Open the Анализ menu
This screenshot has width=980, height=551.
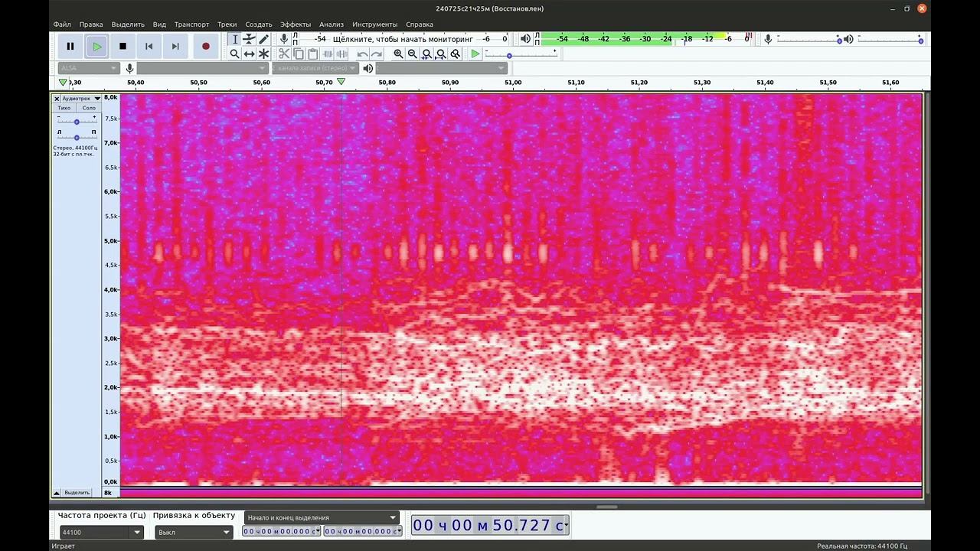332,24
